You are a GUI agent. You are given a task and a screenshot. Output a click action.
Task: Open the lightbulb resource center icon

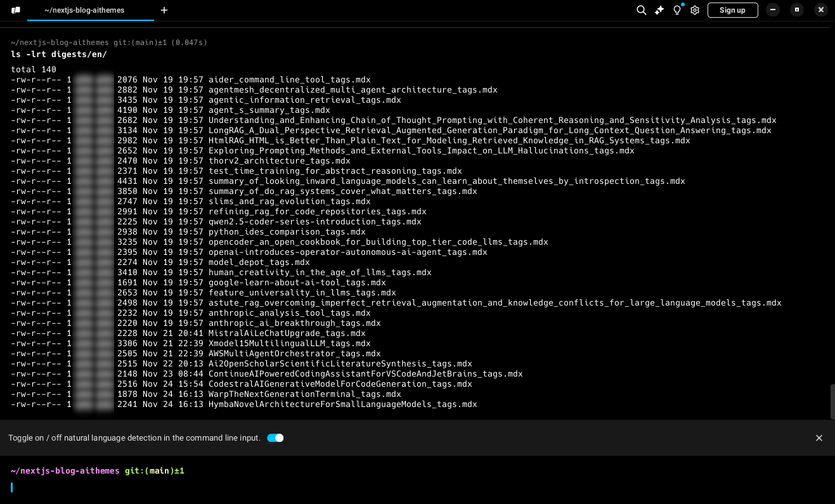click(x=677, y=10)
